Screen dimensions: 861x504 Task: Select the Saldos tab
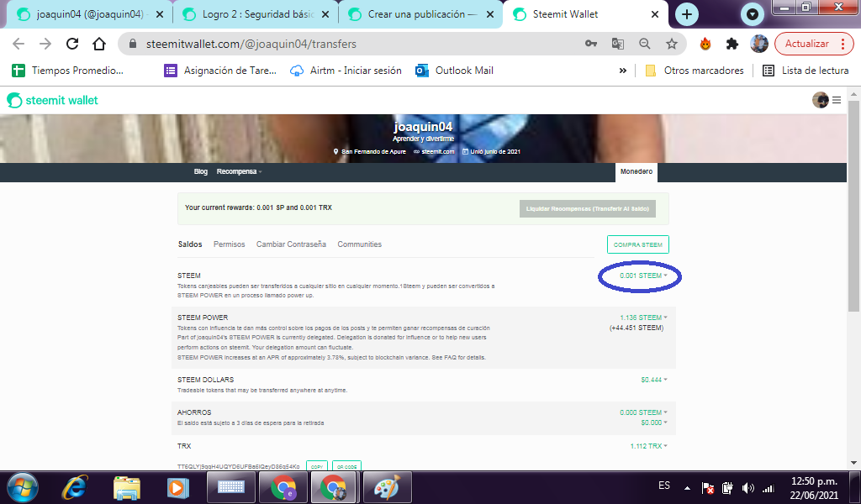click(x=190, y=244)
